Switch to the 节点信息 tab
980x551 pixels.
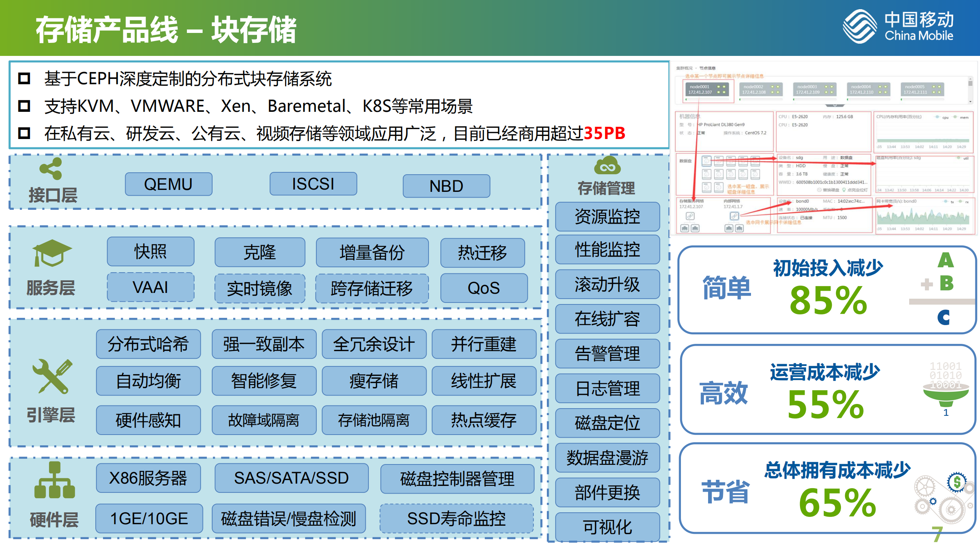(x=708, y=68)
